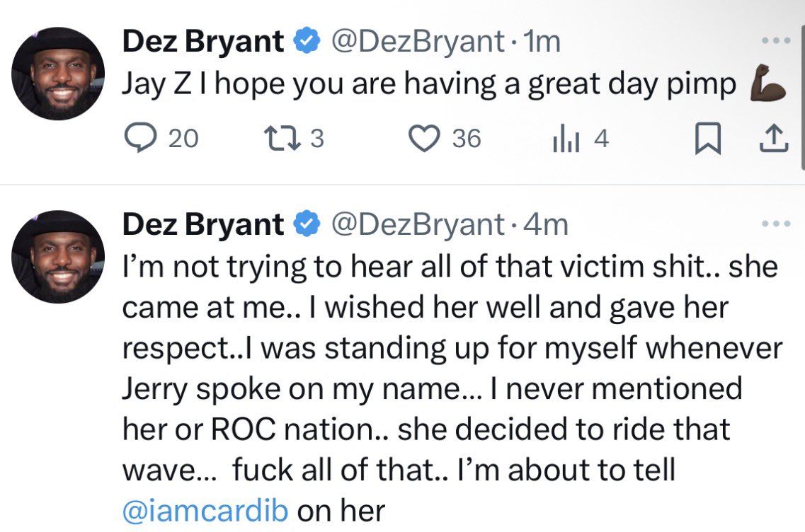This screenshot has height=532, width=805.
Task: Click verified badge on second tweet
Action: click(x=307, y=224)
